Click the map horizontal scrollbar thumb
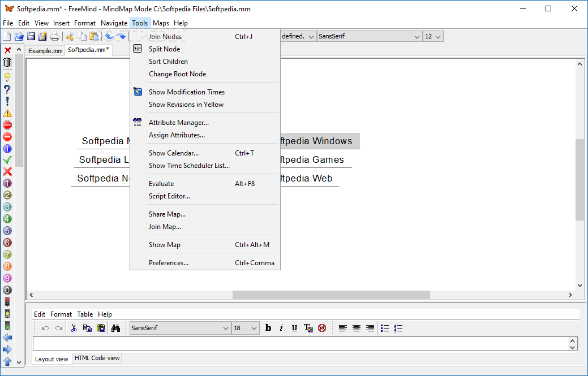The image size is (588, 376). tap(331, 295)
